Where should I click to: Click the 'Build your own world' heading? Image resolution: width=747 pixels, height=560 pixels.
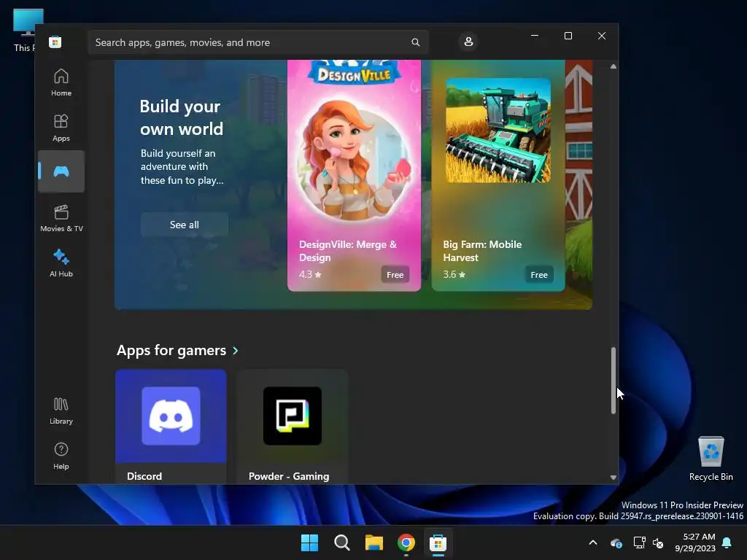(181, 117)
